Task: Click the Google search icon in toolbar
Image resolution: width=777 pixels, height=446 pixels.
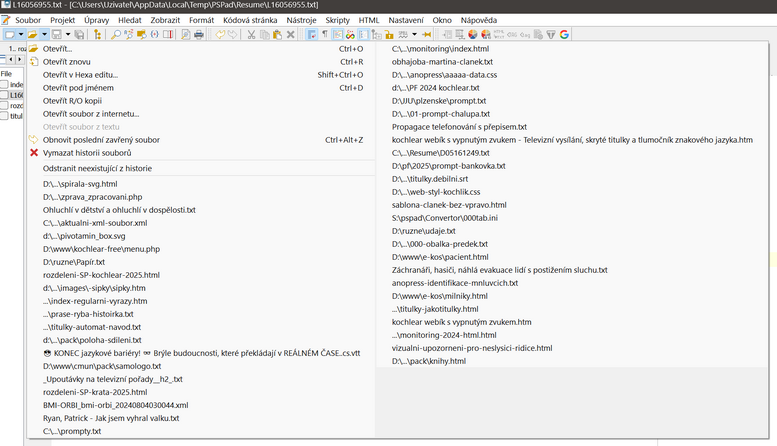Action: coord(565,34)
